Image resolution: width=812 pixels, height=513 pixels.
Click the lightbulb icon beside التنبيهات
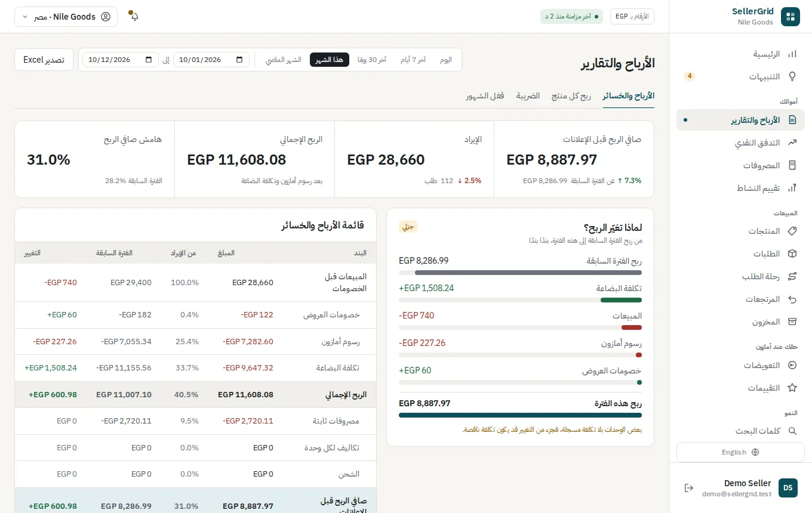792,76
